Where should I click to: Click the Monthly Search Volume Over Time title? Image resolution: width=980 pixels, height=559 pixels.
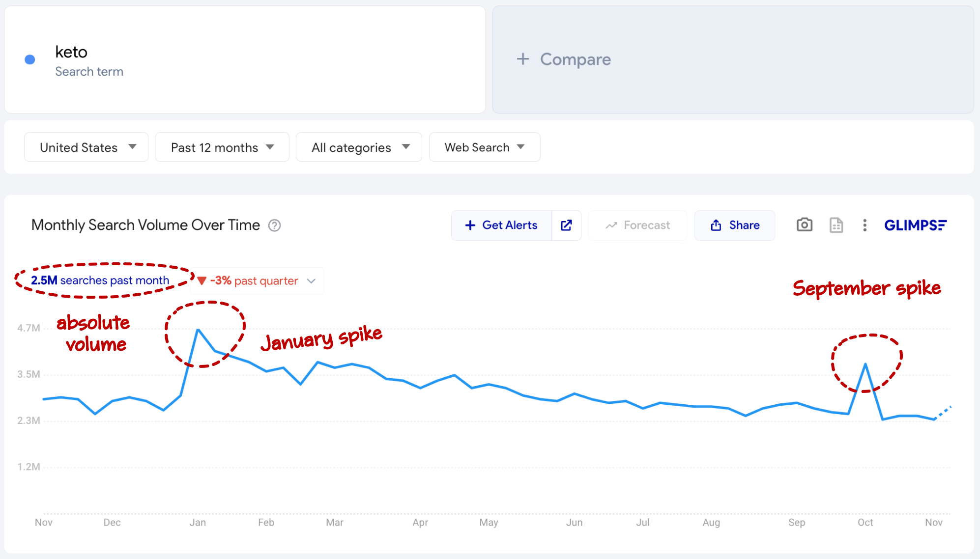(x=145, y=225)
